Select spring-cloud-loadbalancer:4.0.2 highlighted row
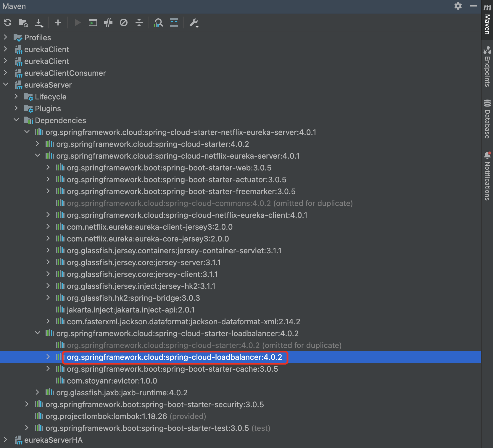The width and height of the screenshot is (493, 448). point(241,357)
